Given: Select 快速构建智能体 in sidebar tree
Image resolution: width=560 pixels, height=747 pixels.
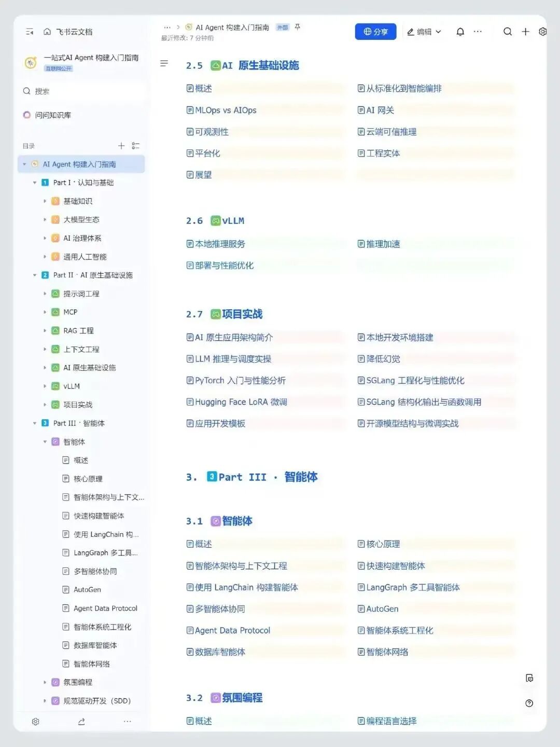Looking at the screenshot, I should coord(99,516).
